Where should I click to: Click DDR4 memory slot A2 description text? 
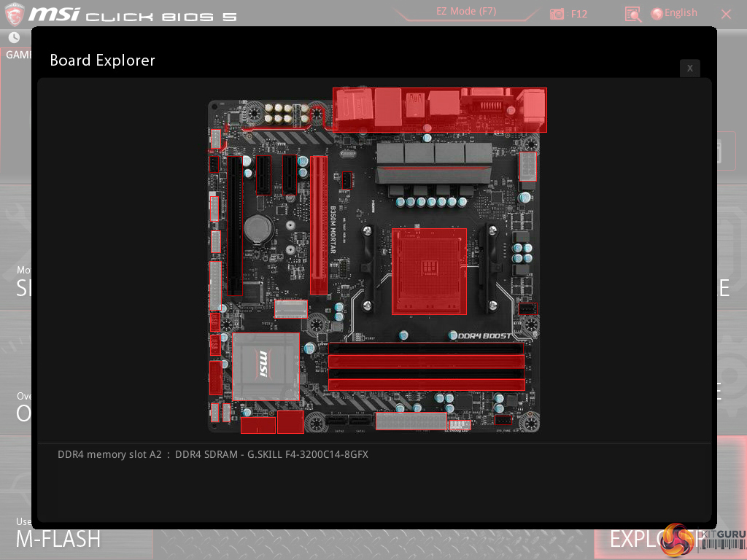[213, 454]
